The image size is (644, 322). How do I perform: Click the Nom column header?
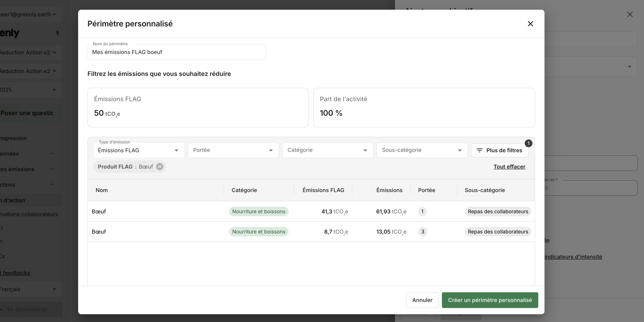click(x=101, y=190)
